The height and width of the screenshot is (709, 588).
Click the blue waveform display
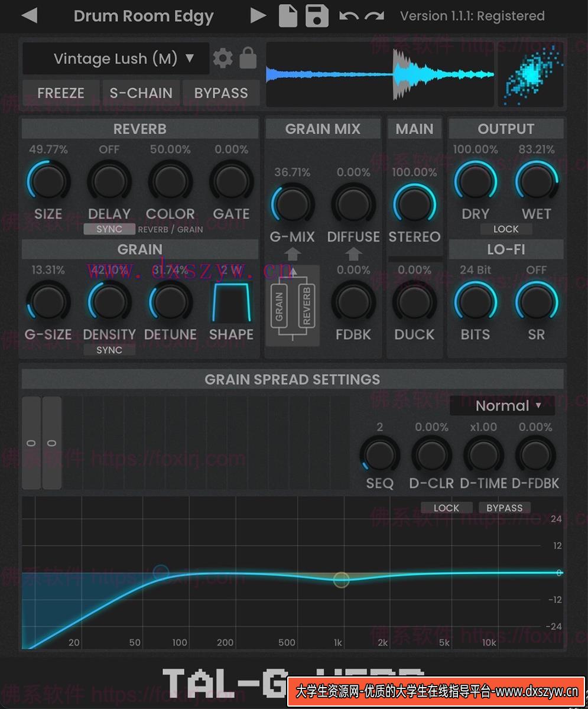[380, 74]
